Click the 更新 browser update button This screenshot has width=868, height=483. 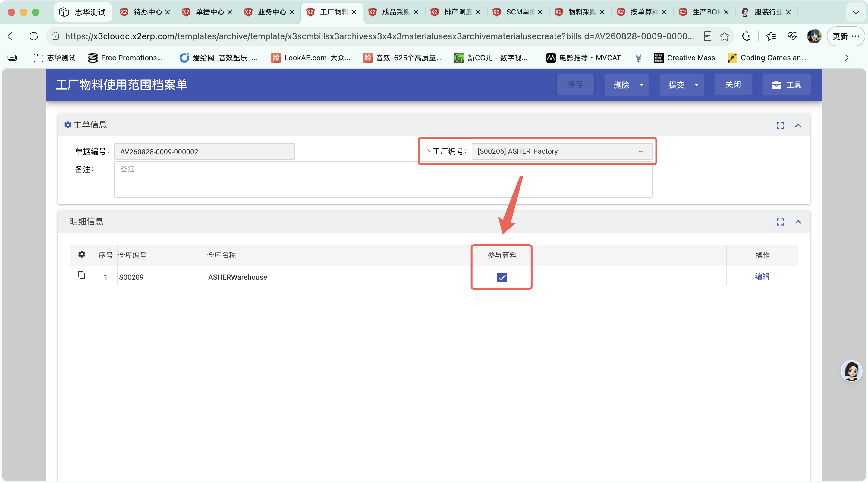click(845, 36)
